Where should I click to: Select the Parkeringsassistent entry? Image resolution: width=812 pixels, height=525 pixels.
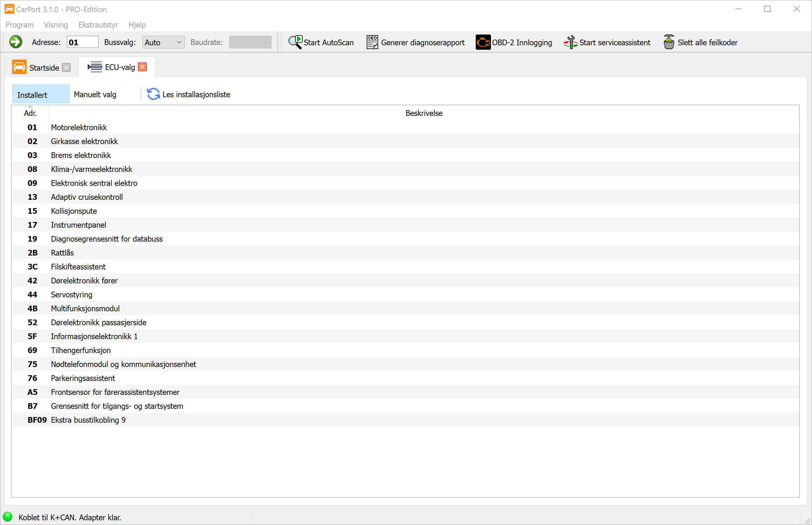pos(83,378)
